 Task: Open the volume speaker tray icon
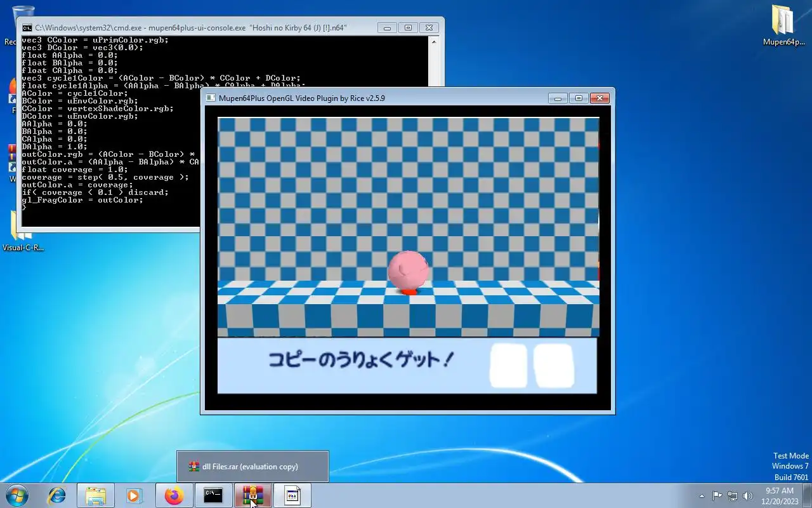pos(748,496)
